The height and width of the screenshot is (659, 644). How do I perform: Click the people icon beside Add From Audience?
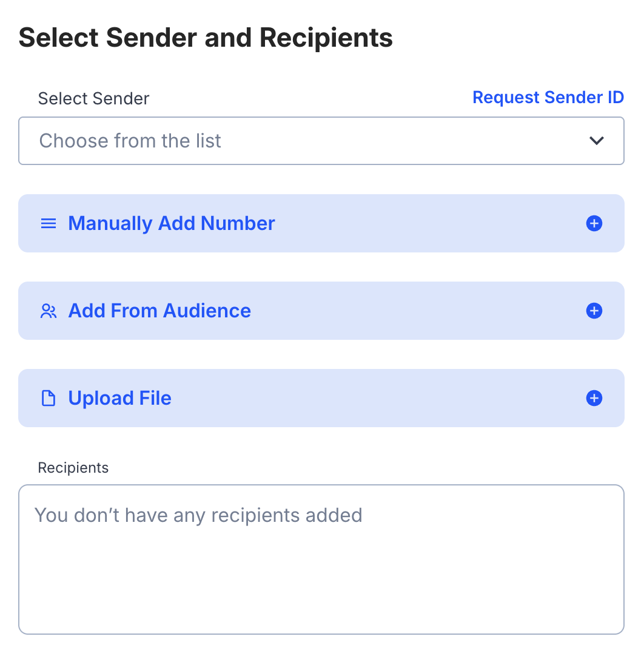[x=48, y=311]
